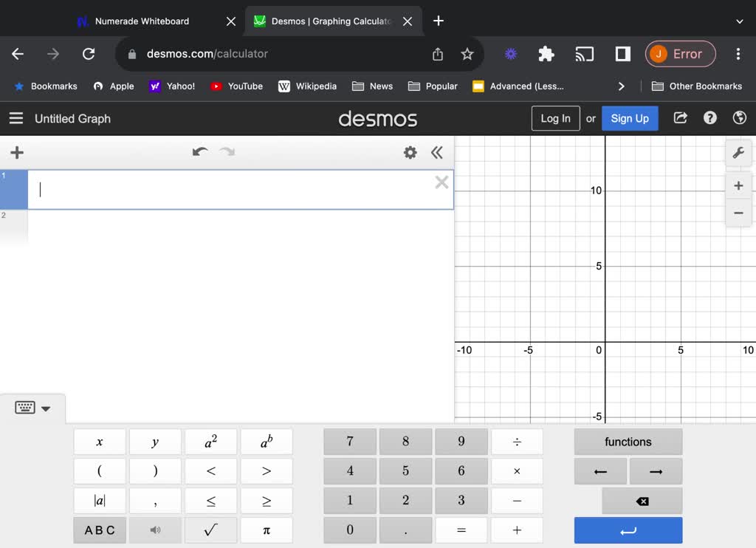Viewport: 756px width, 548px height.
Task: Toggle keypad audio speaker key
Action: (x=155, y=530)
